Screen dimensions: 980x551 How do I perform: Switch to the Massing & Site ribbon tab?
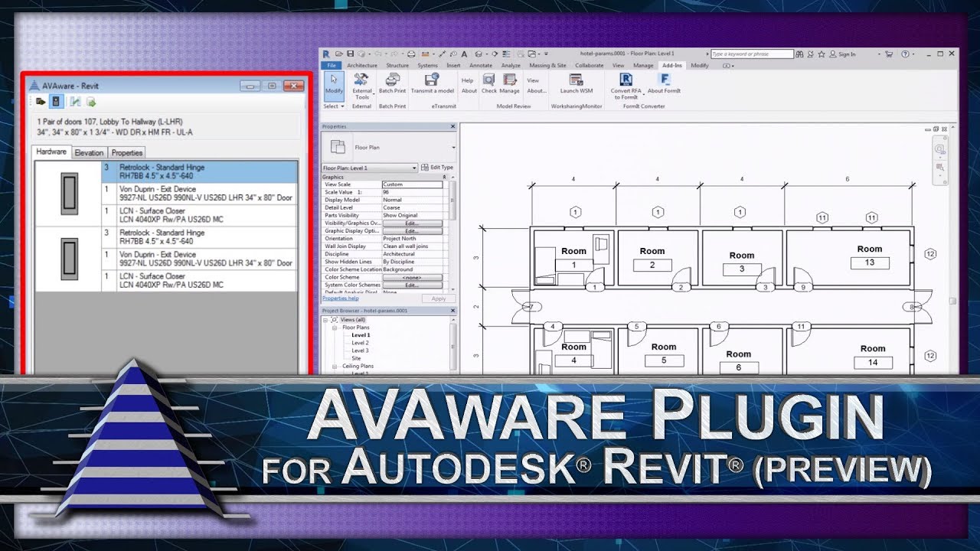point(547,66)
